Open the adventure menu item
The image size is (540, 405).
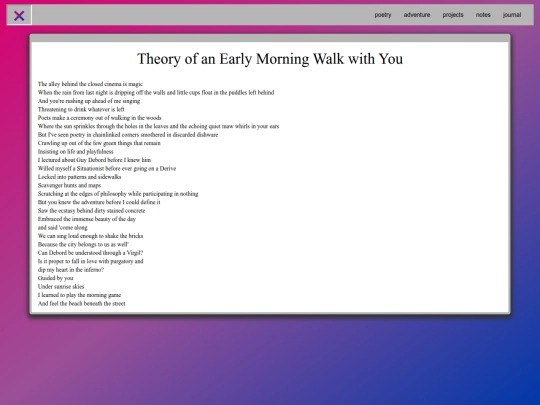(x=417, y=15)
